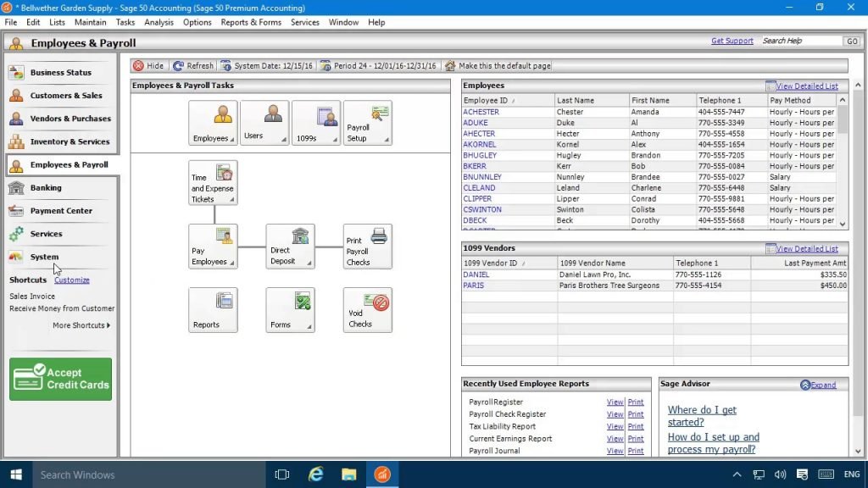Open the Help menu
868x488 pixels.
pos(376,23)
